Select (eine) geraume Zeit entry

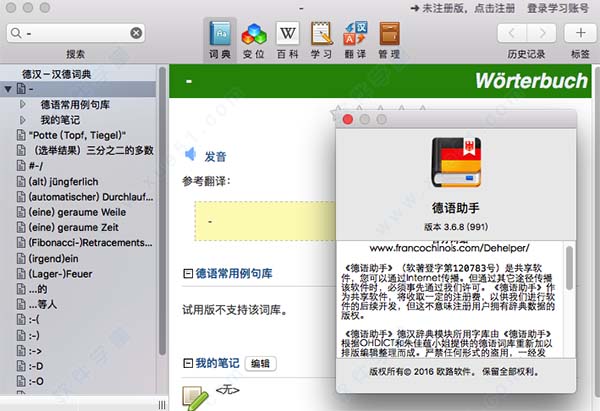[73, 227]
